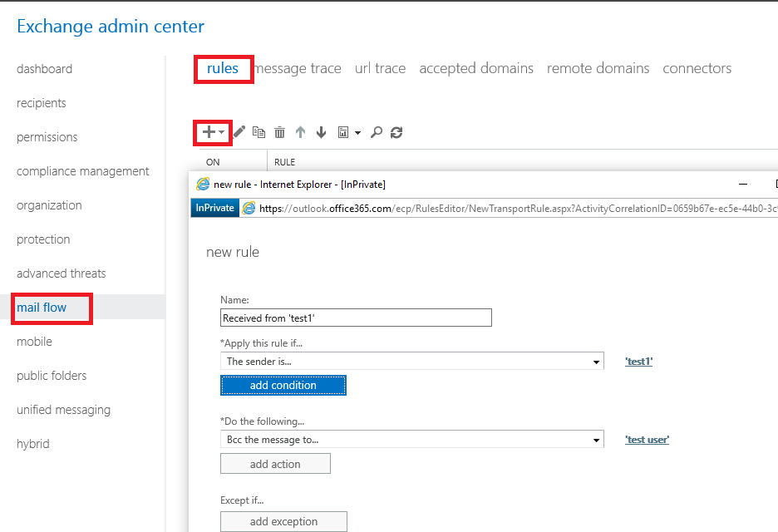Open hybrid section
This screenshot has height=532, width=778.
coord(32,444)
